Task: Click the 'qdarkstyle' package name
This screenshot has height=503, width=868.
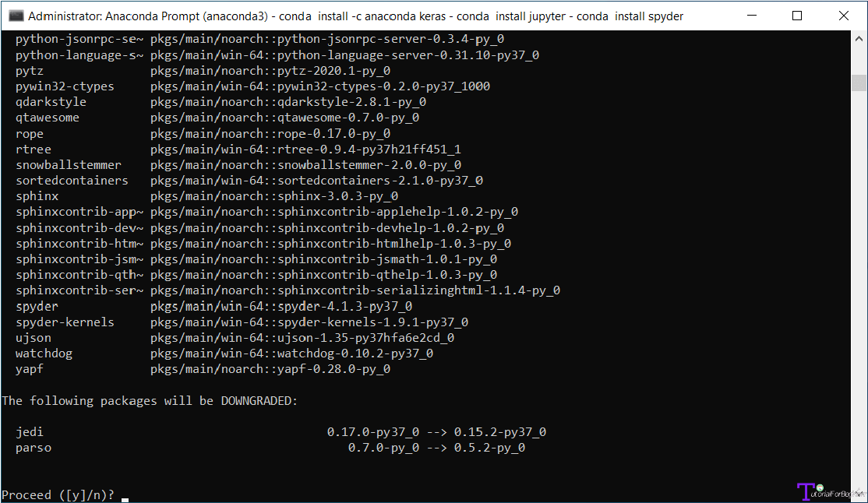Action: pyautogui.click(x=51, y=102)
